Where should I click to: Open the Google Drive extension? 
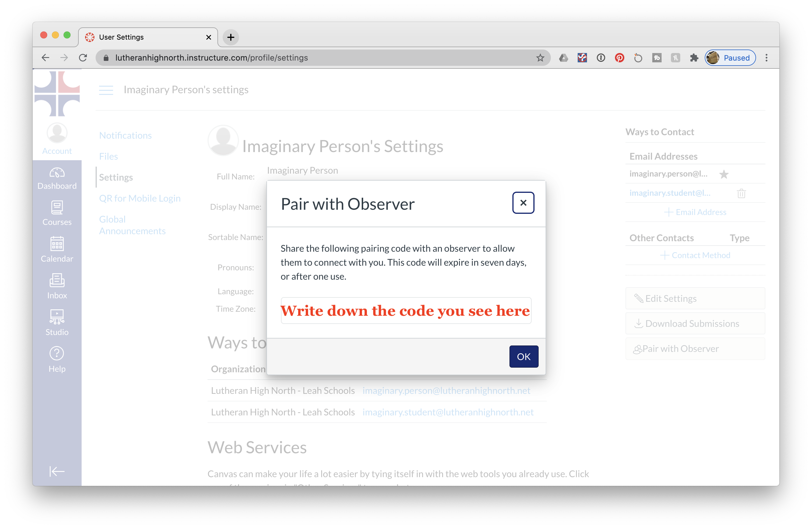coord(563,58)
